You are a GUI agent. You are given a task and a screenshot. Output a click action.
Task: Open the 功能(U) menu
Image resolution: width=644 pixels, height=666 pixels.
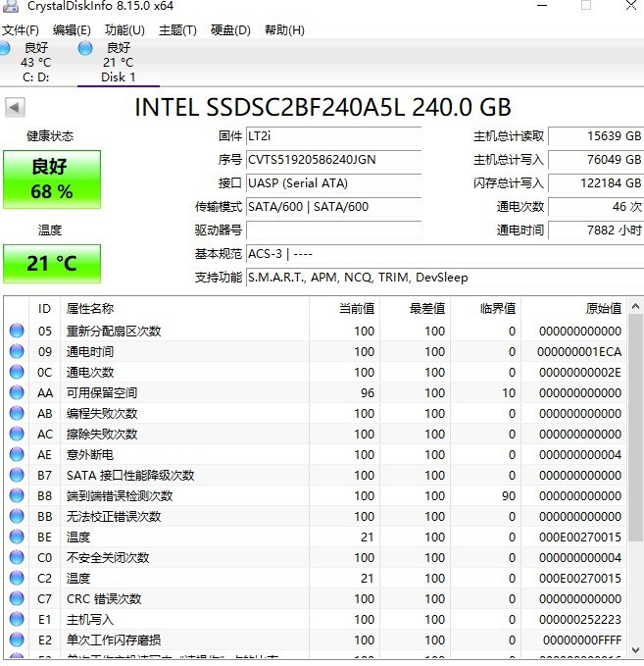[124, 30]
